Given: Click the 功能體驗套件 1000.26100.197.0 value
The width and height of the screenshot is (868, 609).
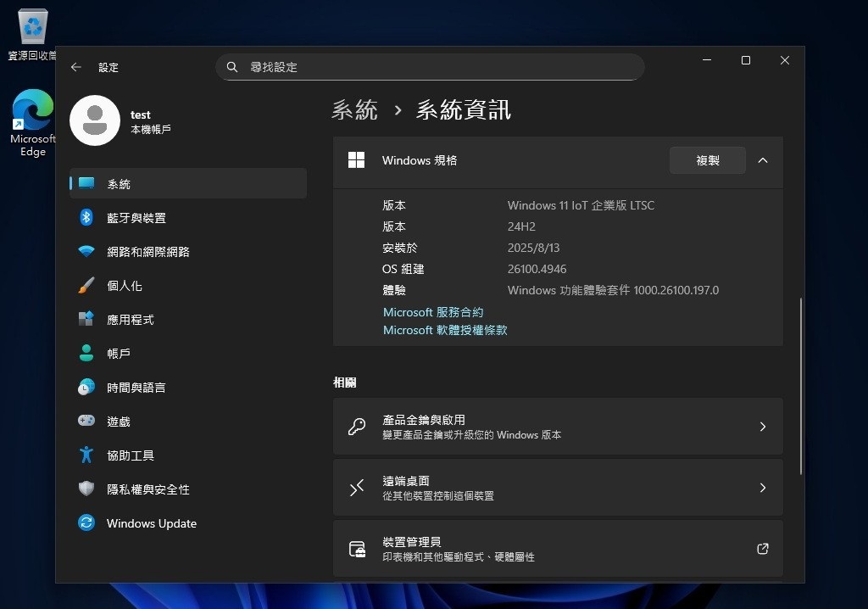Looking at the screenshot, I should [613, 290].
